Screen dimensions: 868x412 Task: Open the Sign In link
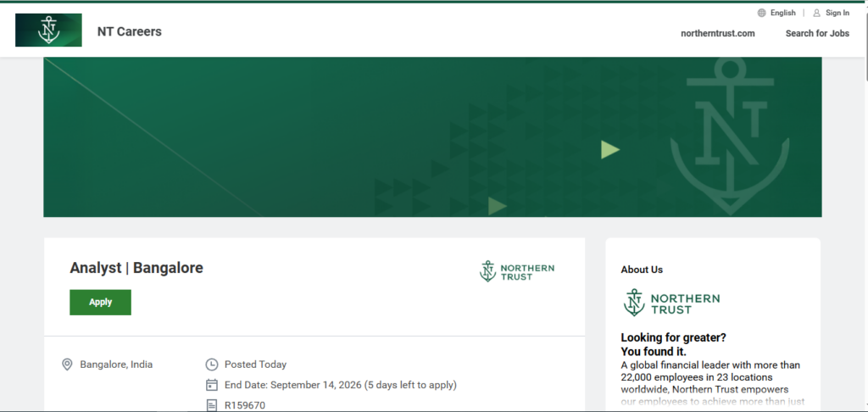pos(837,13)
